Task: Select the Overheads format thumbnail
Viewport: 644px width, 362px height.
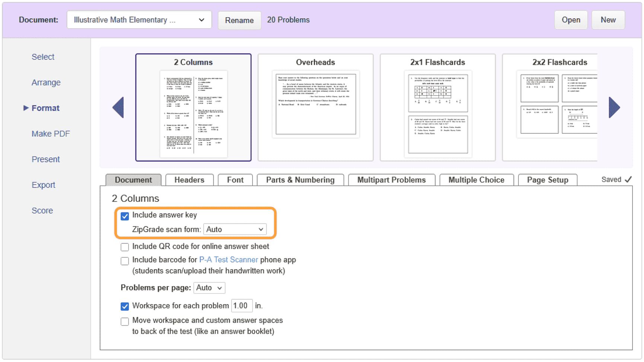Action: click(x=315, y=107)
